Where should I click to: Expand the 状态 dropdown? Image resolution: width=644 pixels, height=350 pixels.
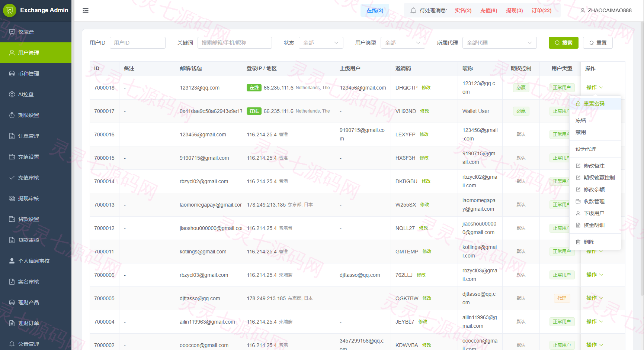[x=321, y=43]
